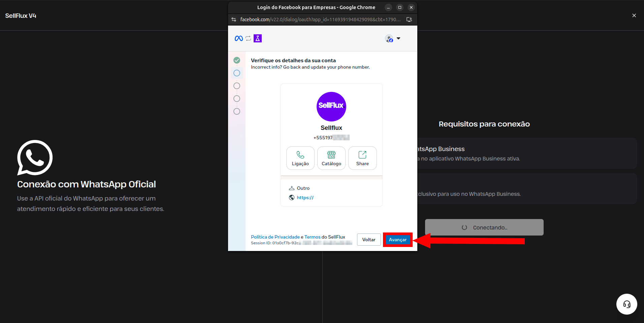Minimize the Facebook login popup window

[388, 7]
